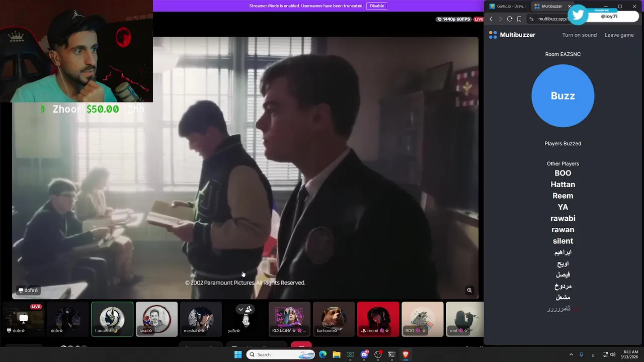Image resolution: width=644 pixels, height=362 pixels.
Task: Bookmark the page with the bookmark icon
Action: click(519, 19)
